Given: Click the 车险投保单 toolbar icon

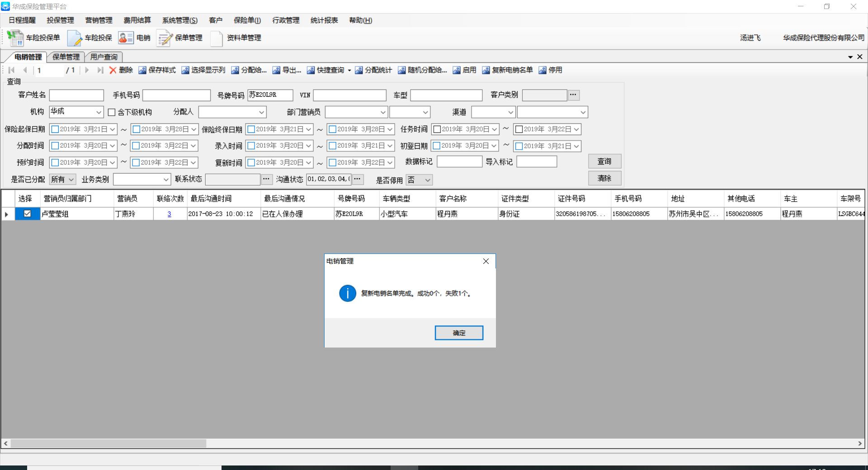Looking at the screenshot, I should point(16,38).
